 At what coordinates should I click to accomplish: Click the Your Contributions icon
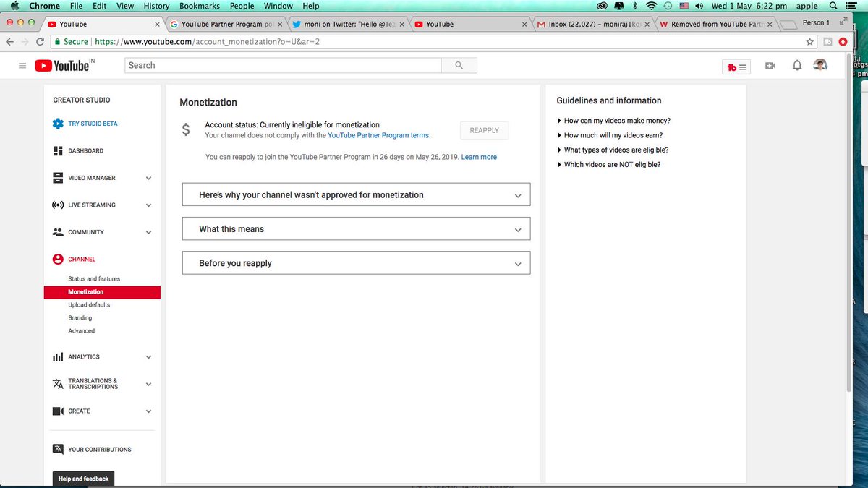tap(58, 449)
